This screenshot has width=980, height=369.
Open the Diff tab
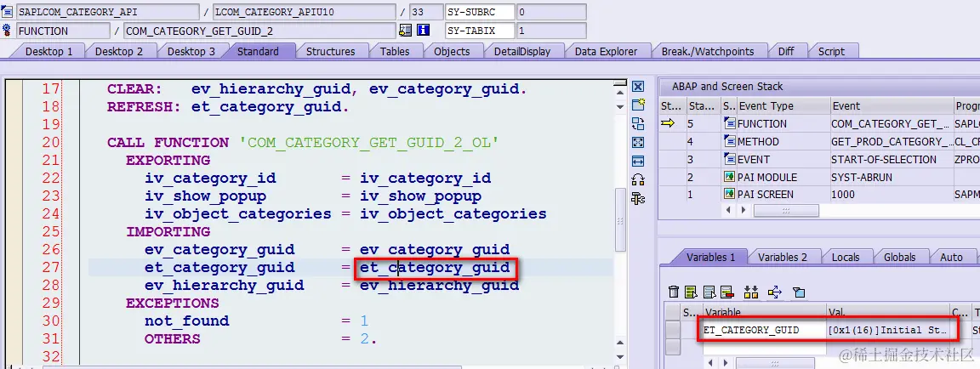point(786,51)
